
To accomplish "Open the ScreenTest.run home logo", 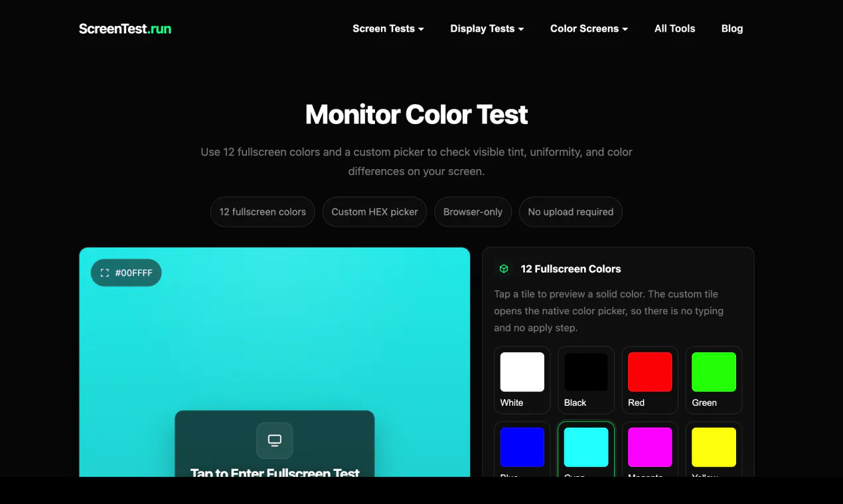I will (x=125, y=29).
